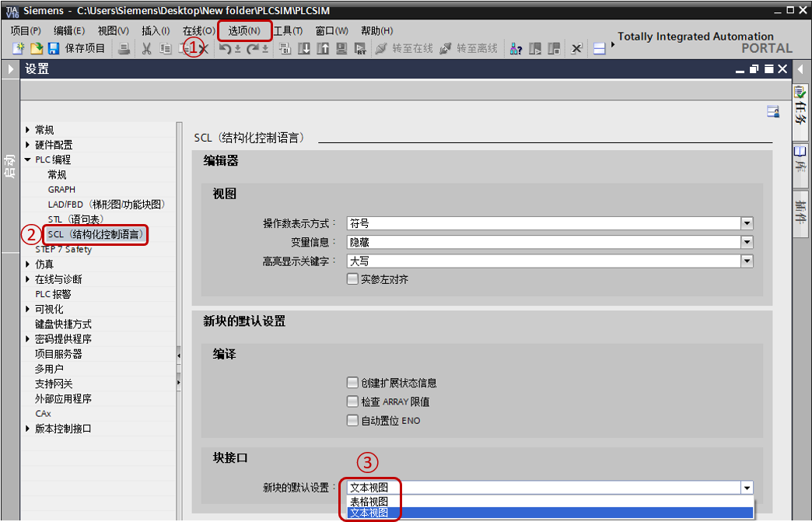Screen dimensions: 812x522
Task: Open the 工具(T) menu
Action: pos(288,31)
